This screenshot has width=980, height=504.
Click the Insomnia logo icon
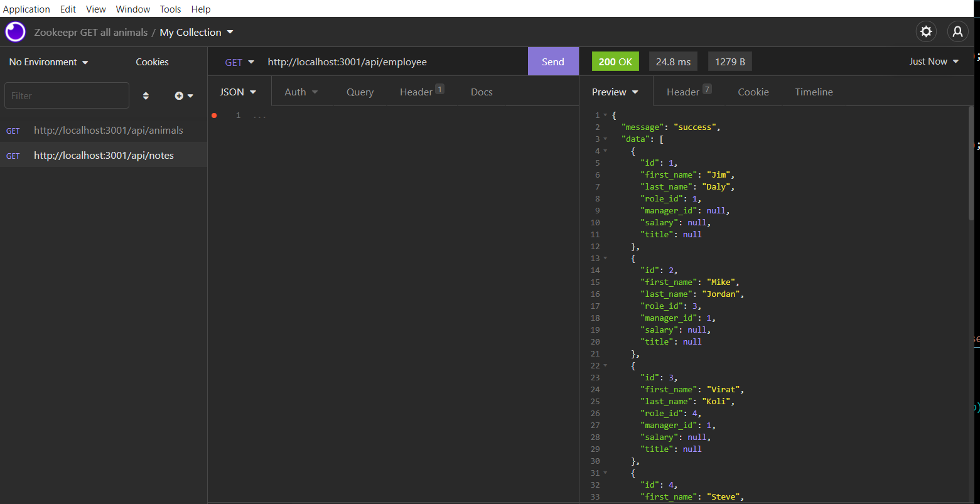pos(15,31)
